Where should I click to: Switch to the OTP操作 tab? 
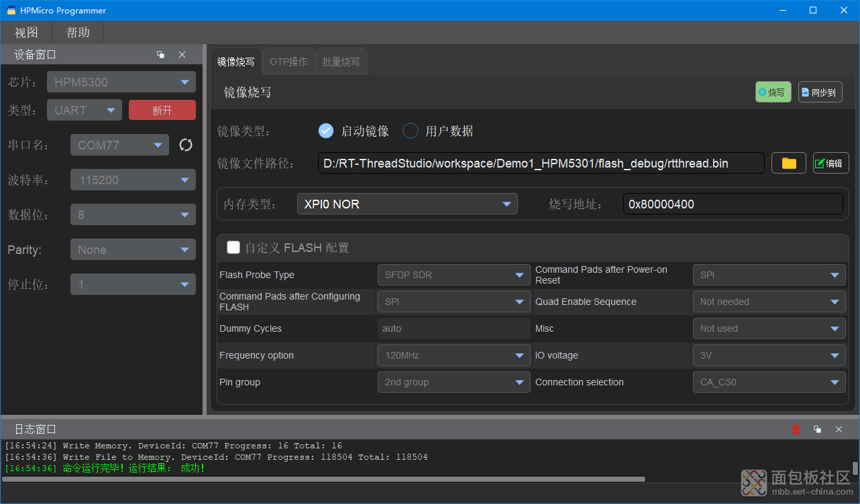coord(288,62)
